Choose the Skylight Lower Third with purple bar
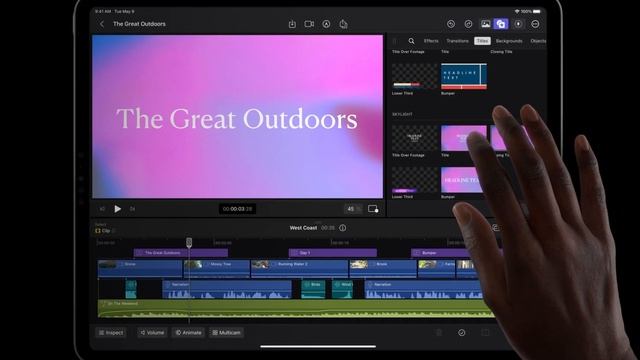640x360 pixels. click(414, 180)
